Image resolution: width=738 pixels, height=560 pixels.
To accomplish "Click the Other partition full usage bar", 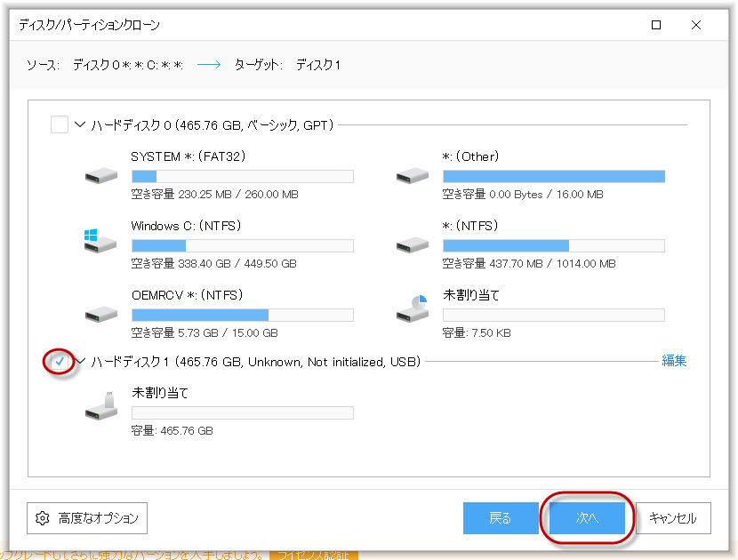I will [x=554, y=177].
